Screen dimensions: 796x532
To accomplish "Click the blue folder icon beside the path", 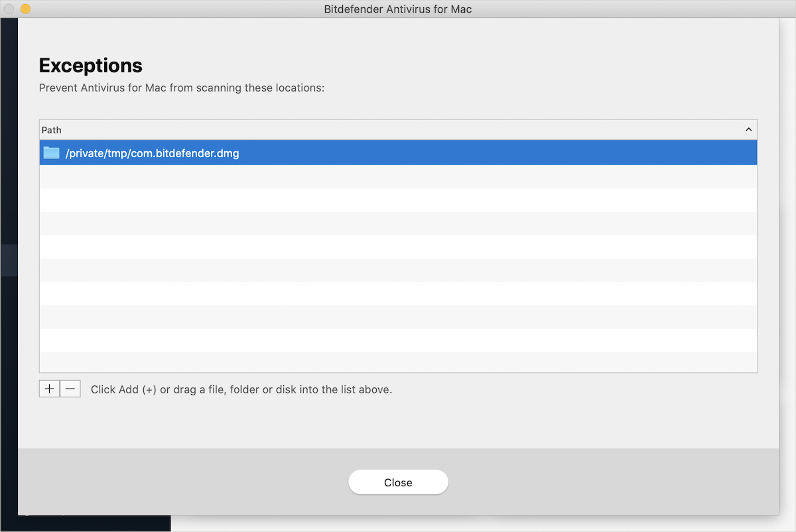I will [x=51, y=153].
